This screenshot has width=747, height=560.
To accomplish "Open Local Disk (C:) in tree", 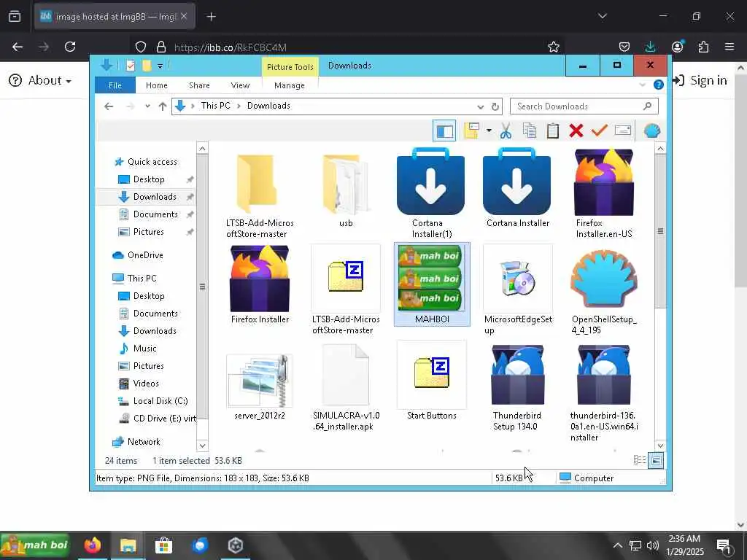I will pyautogui.click(x=153, y=401).
